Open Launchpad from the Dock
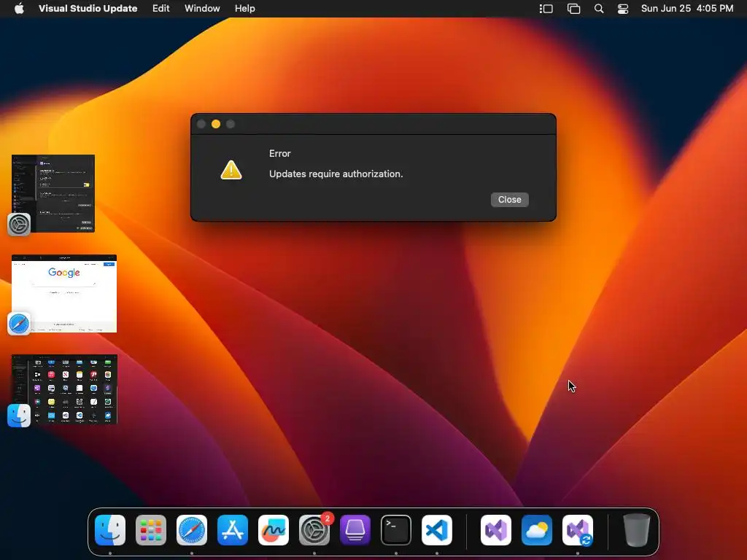This screenshot has width=747, height=560. point(151,530)
